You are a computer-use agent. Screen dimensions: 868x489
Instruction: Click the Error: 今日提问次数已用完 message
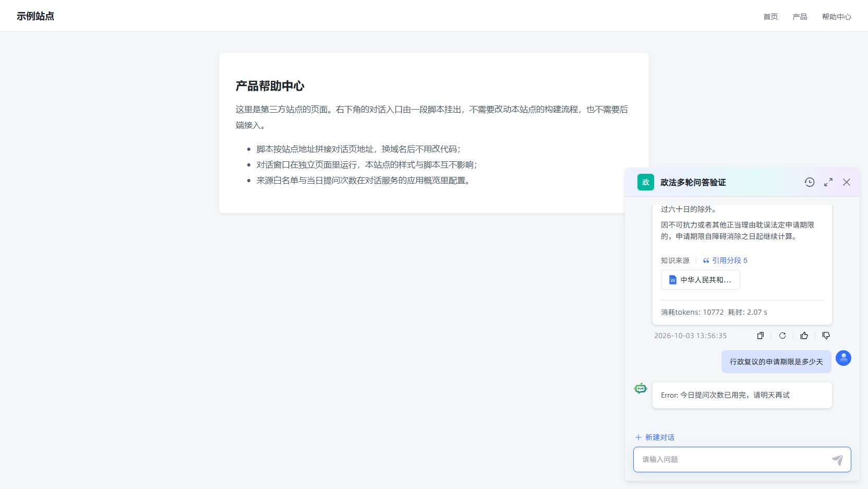[x=742, y=395]
